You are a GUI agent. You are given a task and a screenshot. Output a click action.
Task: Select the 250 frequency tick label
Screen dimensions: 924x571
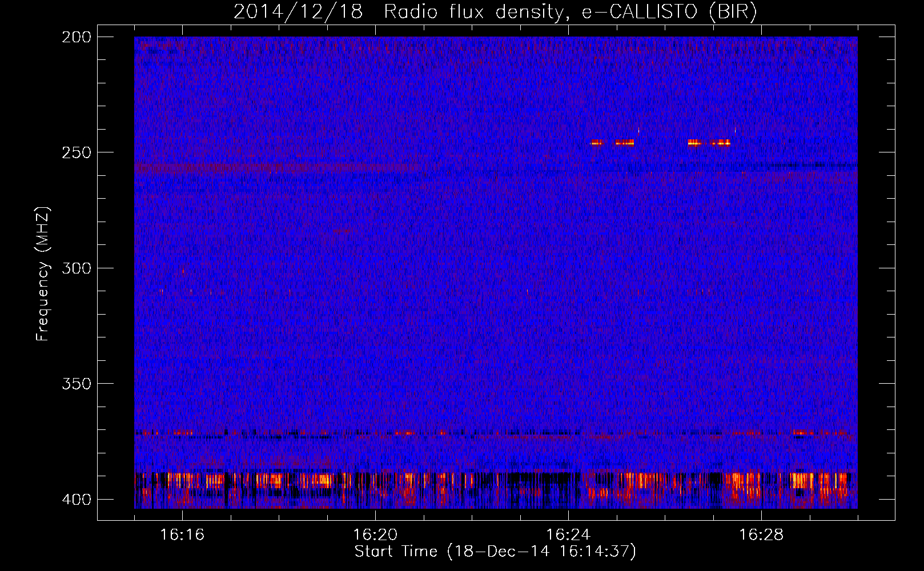tap(77, 152)
